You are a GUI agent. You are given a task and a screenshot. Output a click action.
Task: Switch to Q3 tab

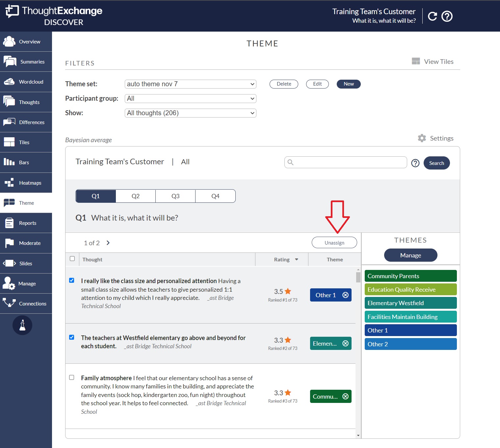coord(175,196)
